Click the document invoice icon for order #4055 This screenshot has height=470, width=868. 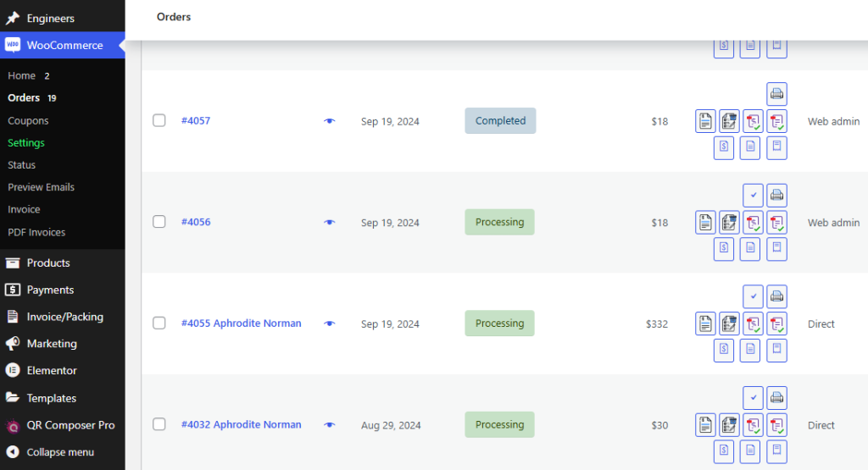pyautogui.click(x=705, y=323)
